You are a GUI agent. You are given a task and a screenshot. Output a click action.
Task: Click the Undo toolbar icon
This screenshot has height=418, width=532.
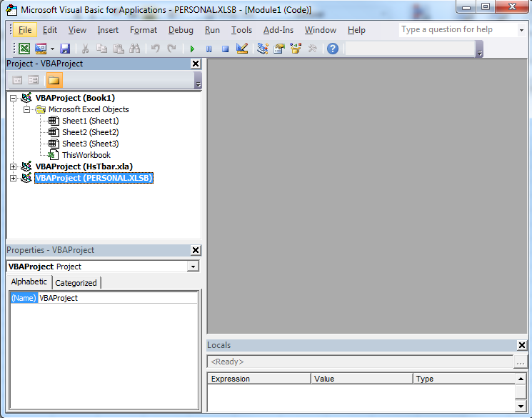[156, 49]
